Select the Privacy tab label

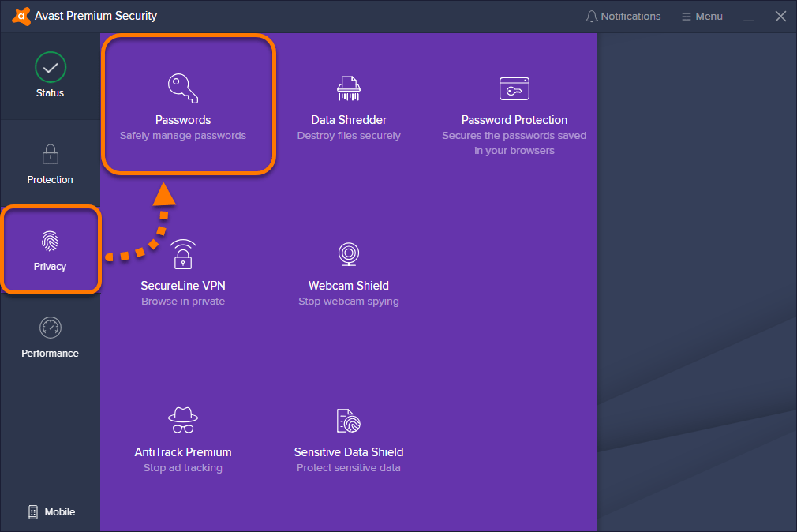tap(50, 267)
